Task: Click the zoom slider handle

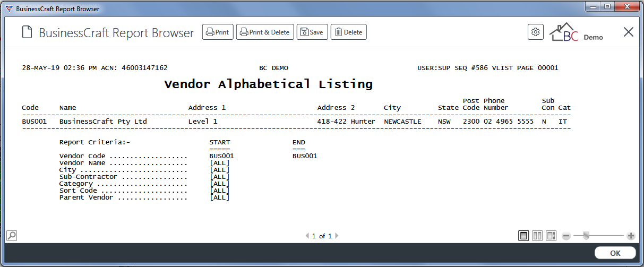Action: (586, 235)
